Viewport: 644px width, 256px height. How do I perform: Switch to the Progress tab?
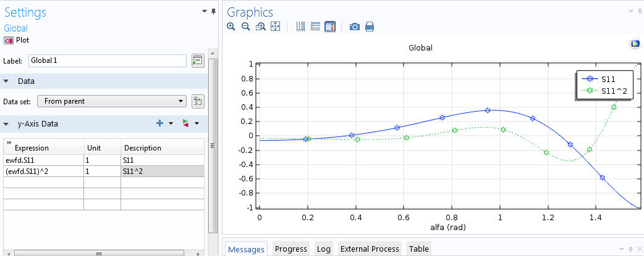(x=290, y=249)
